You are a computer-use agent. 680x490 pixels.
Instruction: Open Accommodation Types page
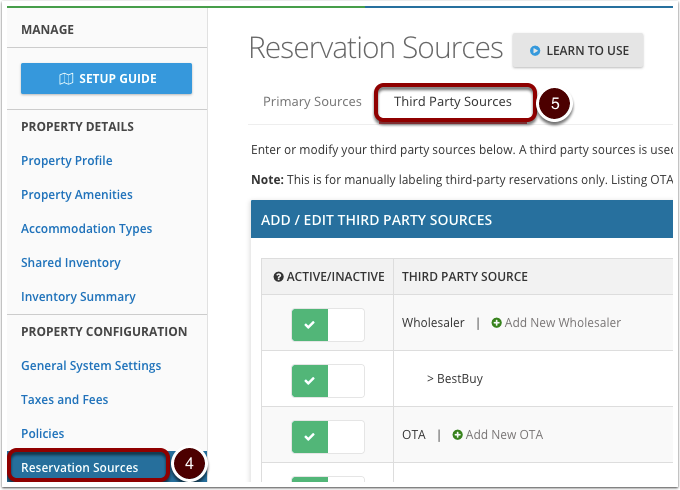(x=87, y=229)
